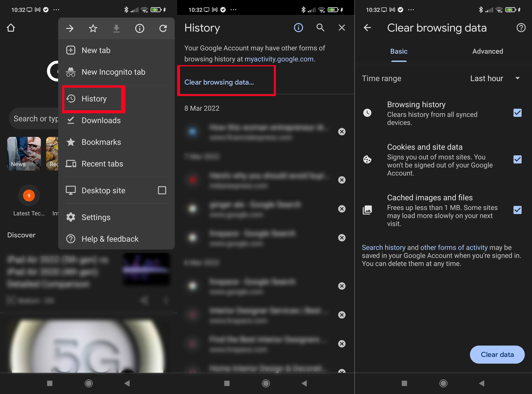532x394 pixels.
Task: Bookmark the page with the star icon
Action: pyautogui.click(x=93, y=29)
